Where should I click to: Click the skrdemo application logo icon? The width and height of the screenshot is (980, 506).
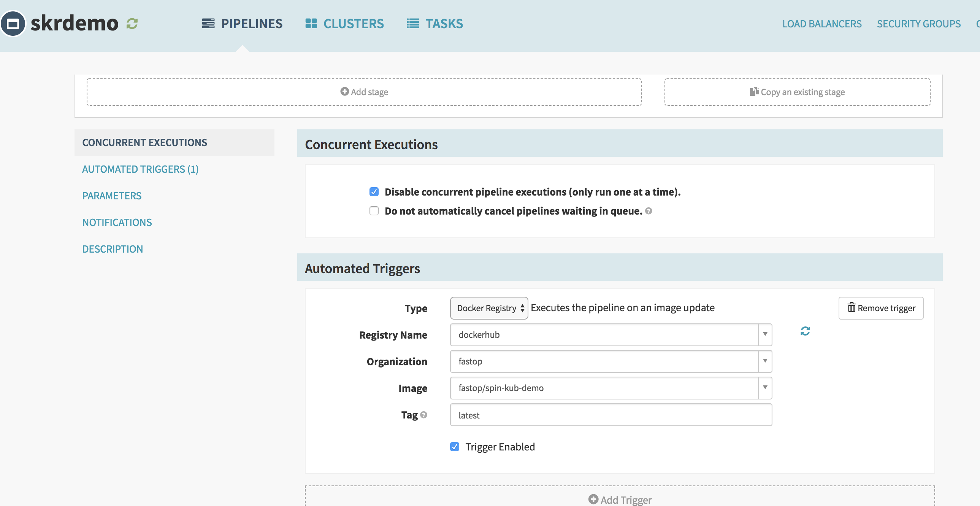[13, 24]
